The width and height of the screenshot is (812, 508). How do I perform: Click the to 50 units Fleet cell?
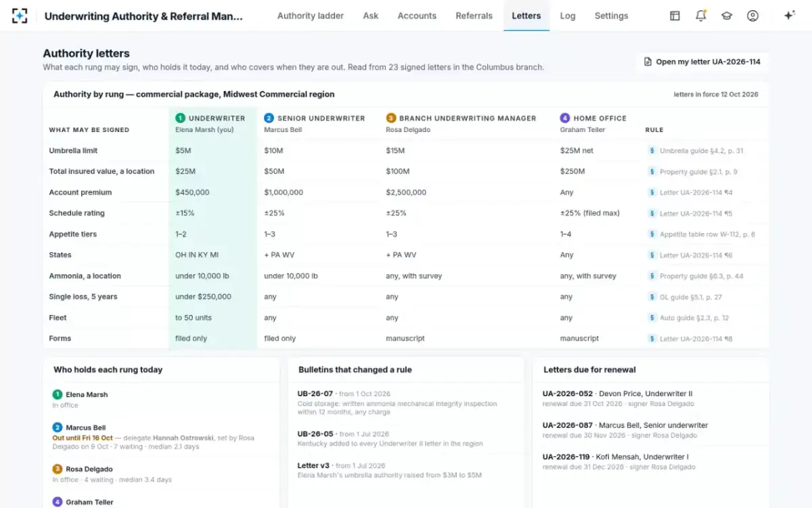pos(194,318)
